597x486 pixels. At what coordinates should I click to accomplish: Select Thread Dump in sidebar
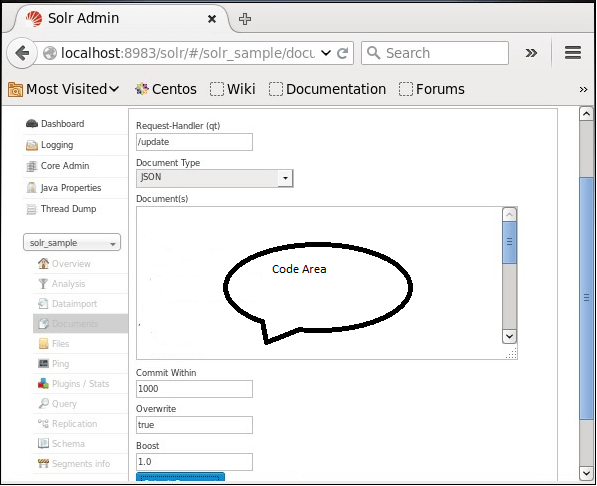click(69, 209)
